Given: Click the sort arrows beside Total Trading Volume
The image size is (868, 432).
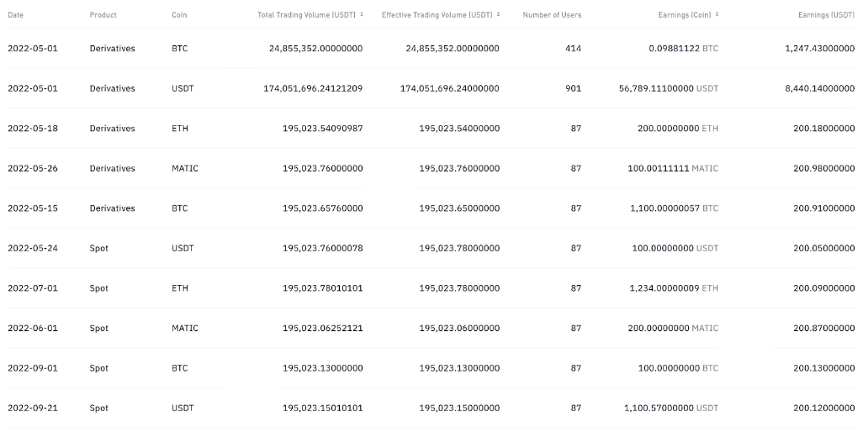Looking at the screenshot, I should coord(362,15).
